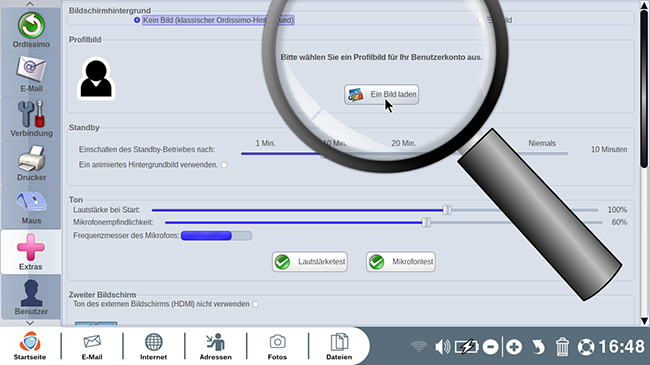Viewport: 650px width, 365px height.
Task: Click the 10 Minuten standby value
Action: (609, 149)
